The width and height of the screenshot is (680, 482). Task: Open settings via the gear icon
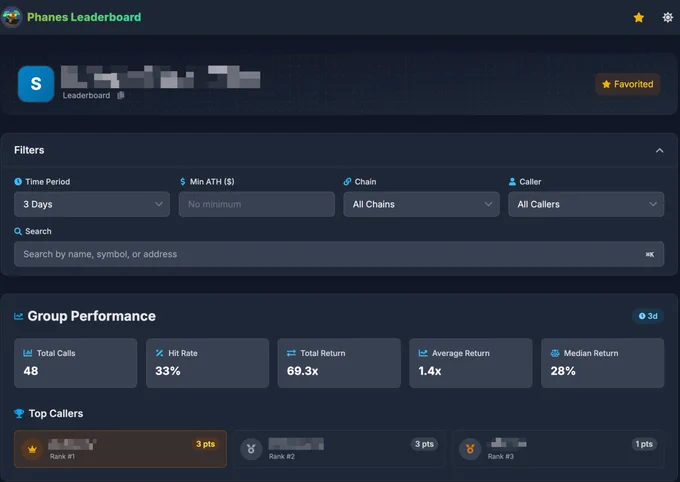click(667, 17)
